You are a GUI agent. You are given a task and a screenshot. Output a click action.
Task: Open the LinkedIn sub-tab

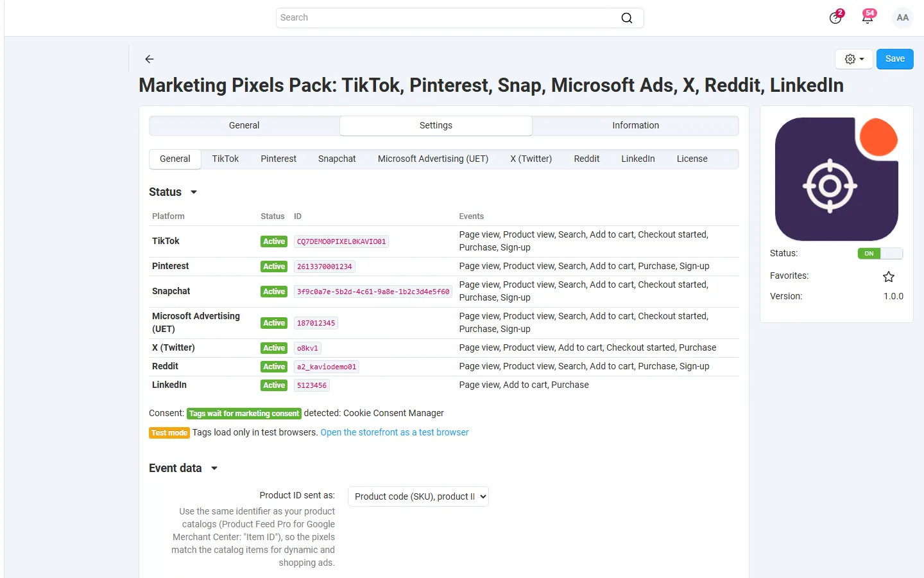638,159
